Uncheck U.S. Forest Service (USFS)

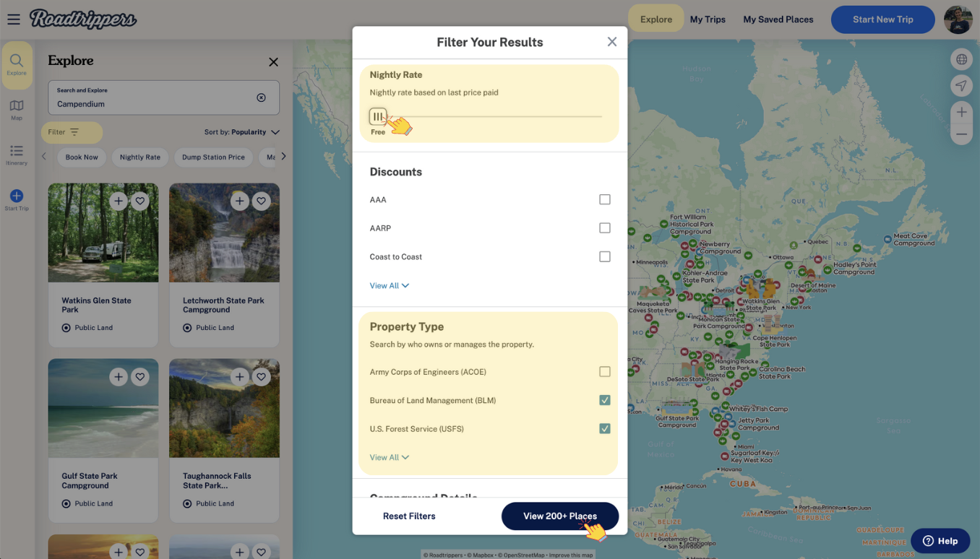[x=605, y=429]
